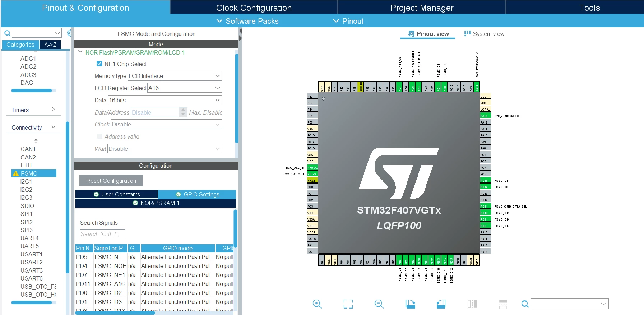Open the LCD Register Select dropdown
This screenshot has height=315, width=644.
tap(185, 88)
